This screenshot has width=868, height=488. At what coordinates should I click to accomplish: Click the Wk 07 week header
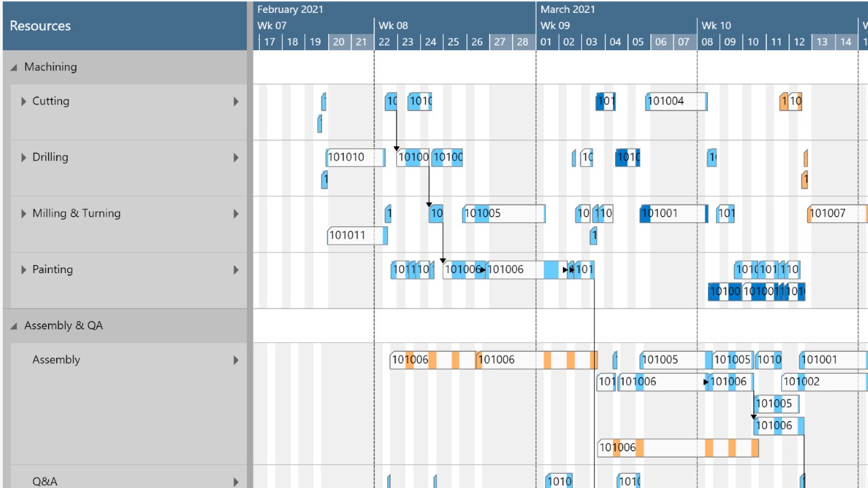pos(272,26)
